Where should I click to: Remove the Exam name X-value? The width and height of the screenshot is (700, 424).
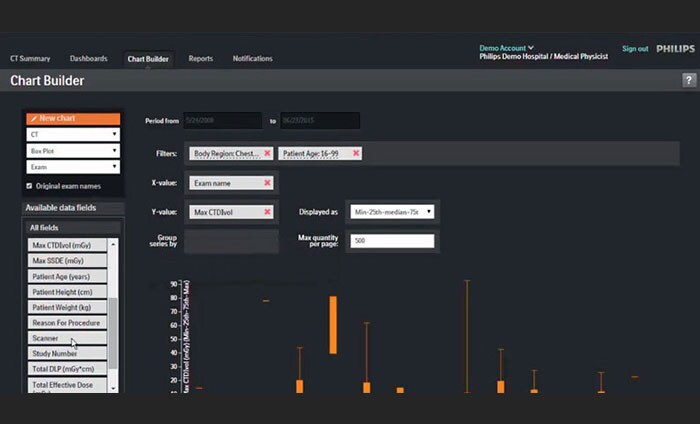click(x=267, y=183)
